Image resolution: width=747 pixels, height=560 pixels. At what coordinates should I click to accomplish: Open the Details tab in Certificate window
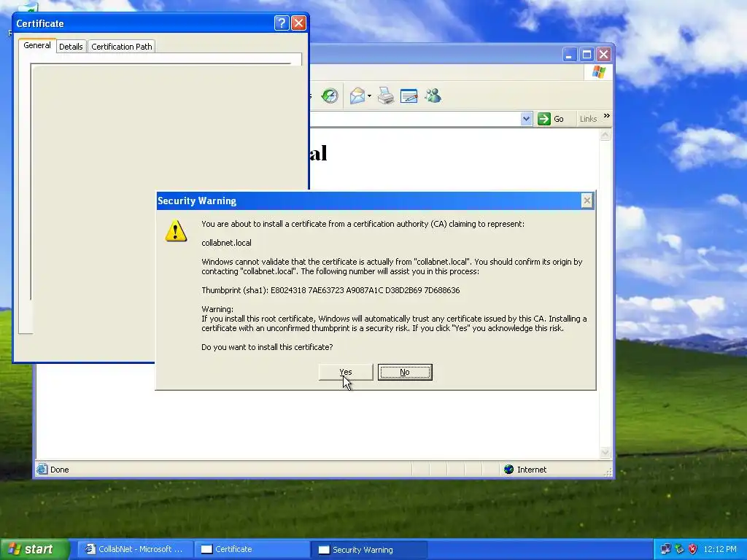click(71, 46)
